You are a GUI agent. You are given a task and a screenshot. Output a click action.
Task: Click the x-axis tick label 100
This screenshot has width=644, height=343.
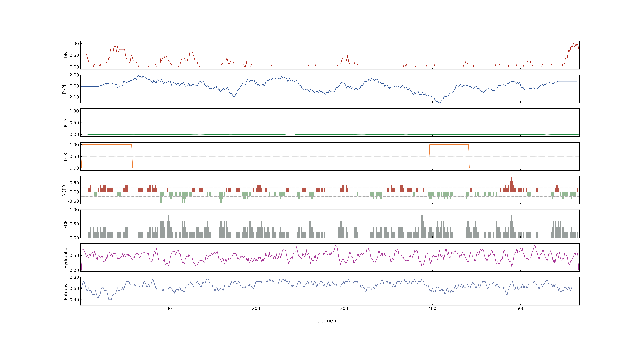pyautogui.click(x=168, y=308)
